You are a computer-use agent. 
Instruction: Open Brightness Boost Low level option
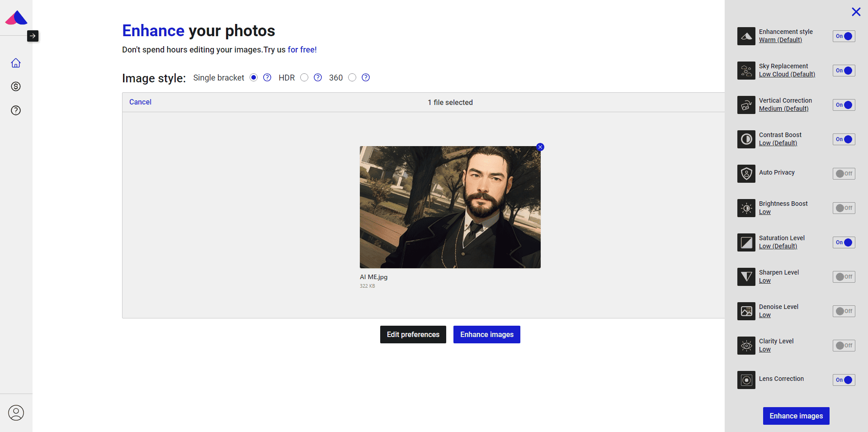coord(764,212)
